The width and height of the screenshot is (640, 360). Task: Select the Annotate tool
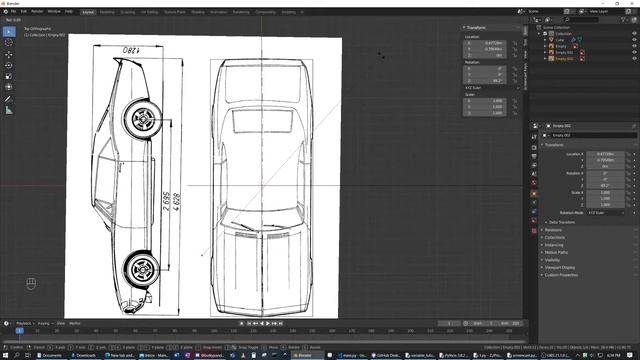pos(9,99)
